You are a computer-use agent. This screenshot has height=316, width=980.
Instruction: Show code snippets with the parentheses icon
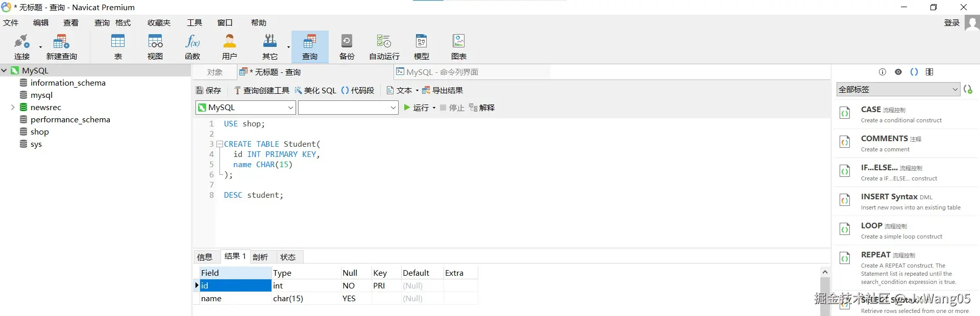pos(914,72)
